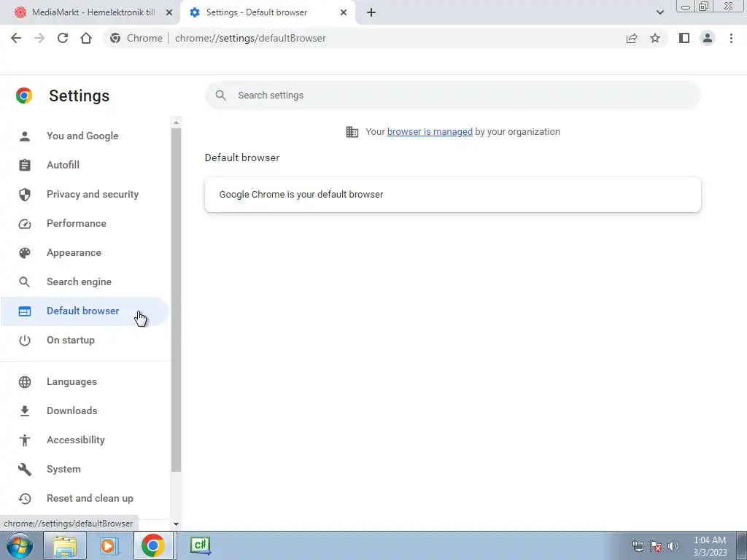This screenshot has height=560, width=747.
Task: Focus the Search settings field
Action: coord(452,96)
